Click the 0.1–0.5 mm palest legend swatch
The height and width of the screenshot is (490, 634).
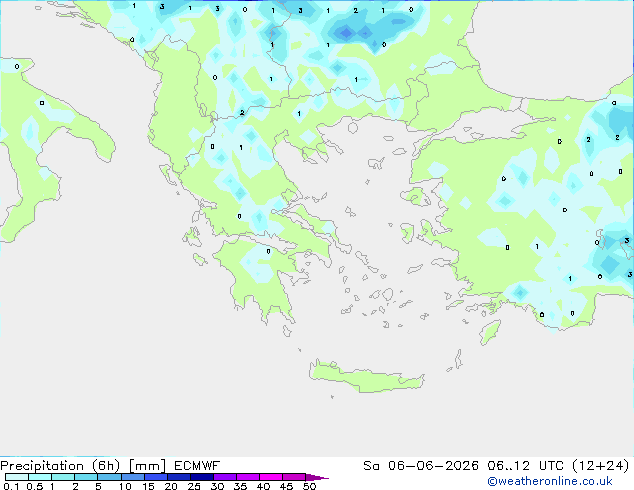coord(17,477)
